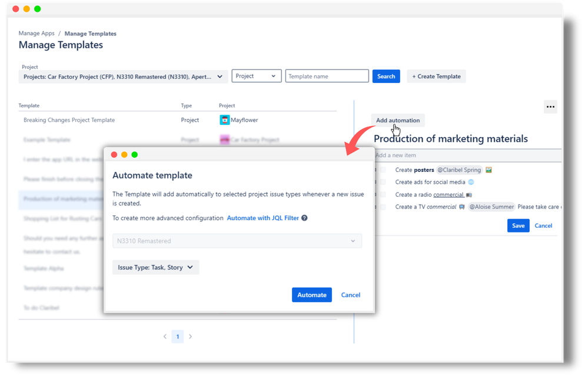Click the drag handle beside Create posters
Screen dimensions: 588x378
[x=376, y=170]
